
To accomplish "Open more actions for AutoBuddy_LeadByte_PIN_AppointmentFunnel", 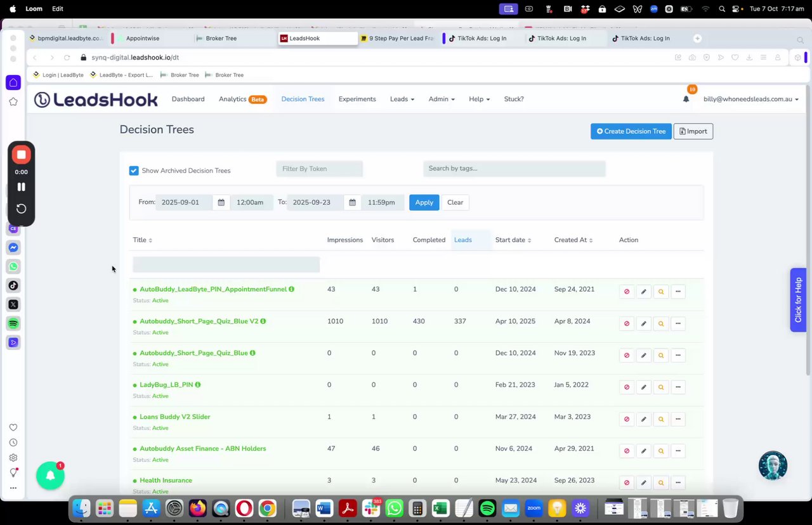I will pyautogui.click(x=678, y=292).
